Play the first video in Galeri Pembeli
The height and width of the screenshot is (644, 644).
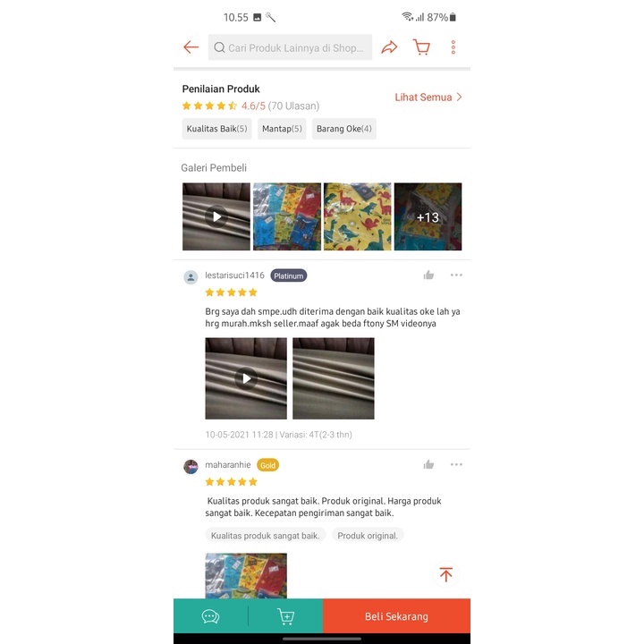pos(216,216)
